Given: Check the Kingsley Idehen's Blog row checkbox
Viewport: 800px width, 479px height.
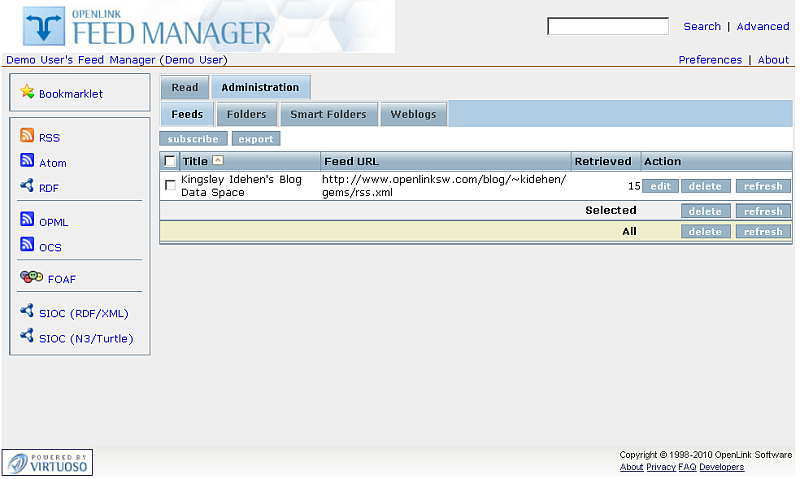Looking at the screenshot, I should pyautogui.click(x=170, y=185).
